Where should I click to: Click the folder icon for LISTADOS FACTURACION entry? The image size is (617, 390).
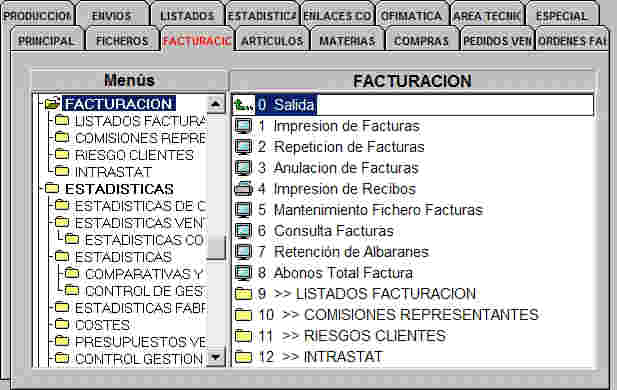(x=243, y=294)
